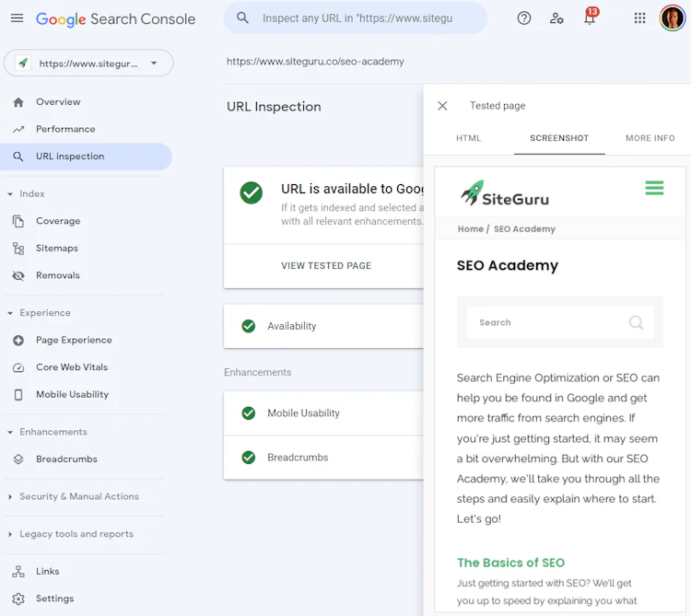Click the Links network icon

pyautogui.click(x=18, y=572)
